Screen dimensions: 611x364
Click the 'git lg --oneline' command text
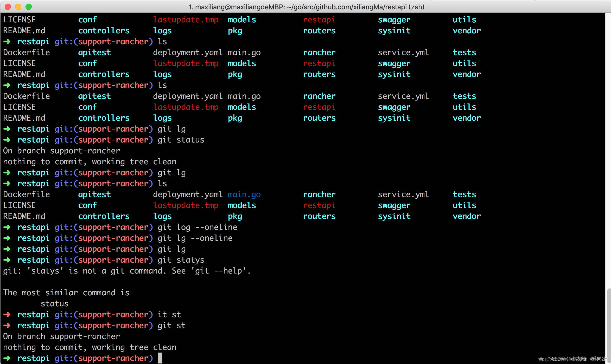tap(195, 238)
